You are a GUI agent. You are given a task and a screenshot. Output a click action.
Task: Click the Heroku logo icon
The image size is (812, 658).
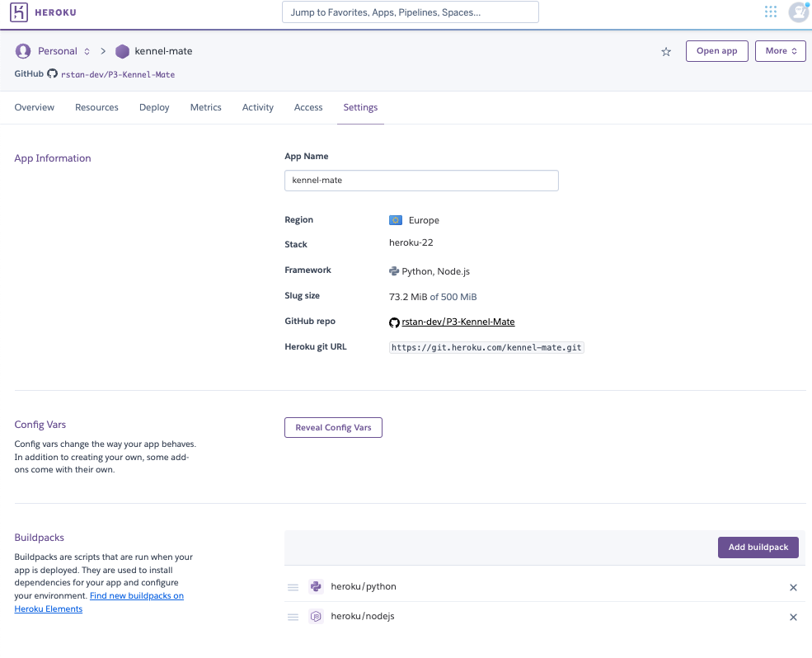(19, 12)
